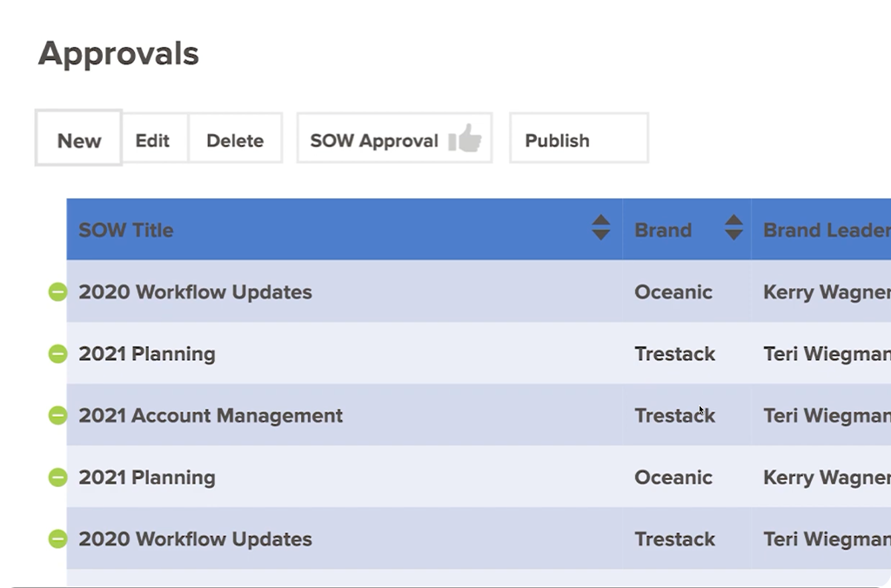Click the Delete button
The width and height of the screenshot is (891, 588).
[235, 138]
